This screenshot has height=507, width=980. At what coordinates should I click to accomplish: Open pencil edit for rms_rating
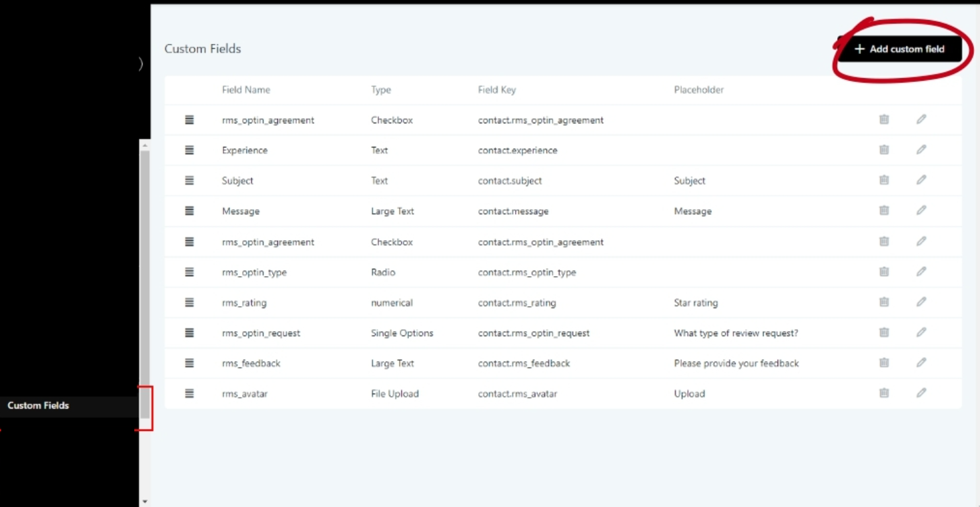pos(921,302)
